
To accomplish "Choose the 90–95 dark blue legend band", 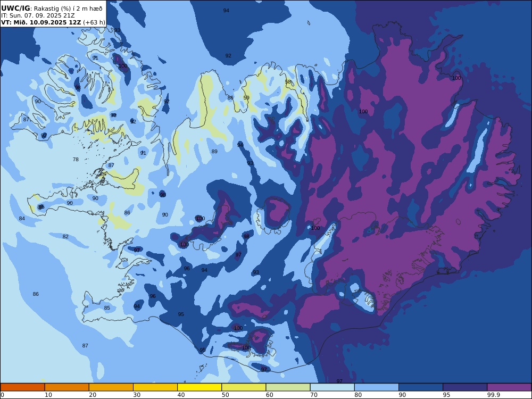I will coord(421,387).
